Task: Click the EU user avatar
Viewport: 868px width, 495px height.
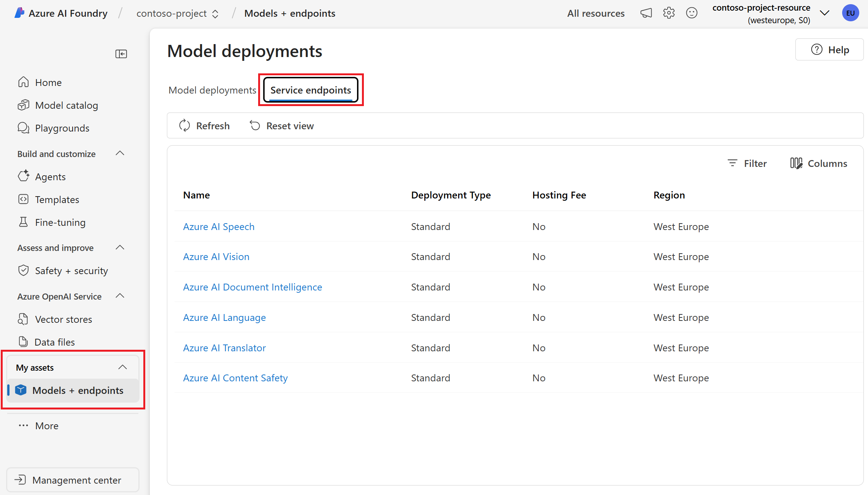Action: [x=850, y=13]
